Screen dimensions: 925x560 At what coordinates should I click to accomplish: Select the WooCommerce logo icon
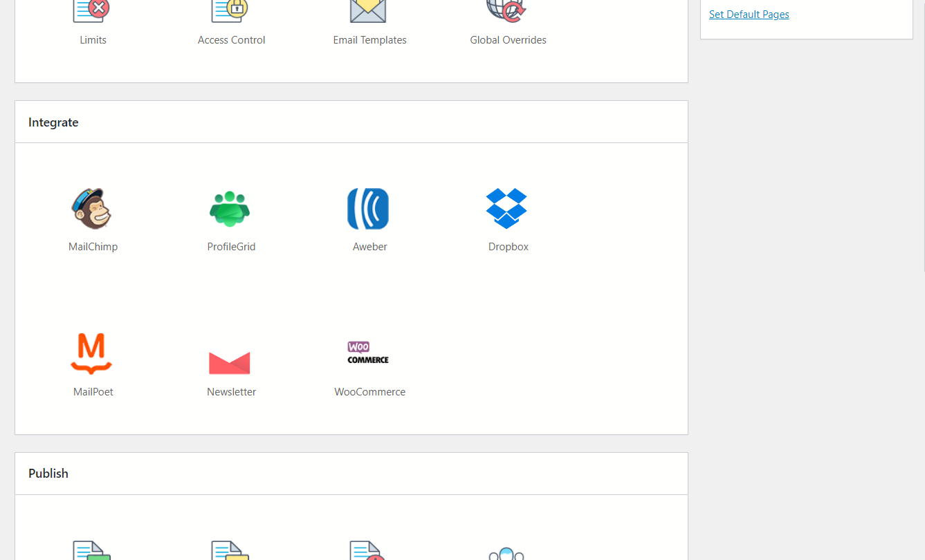click(368, 353)
